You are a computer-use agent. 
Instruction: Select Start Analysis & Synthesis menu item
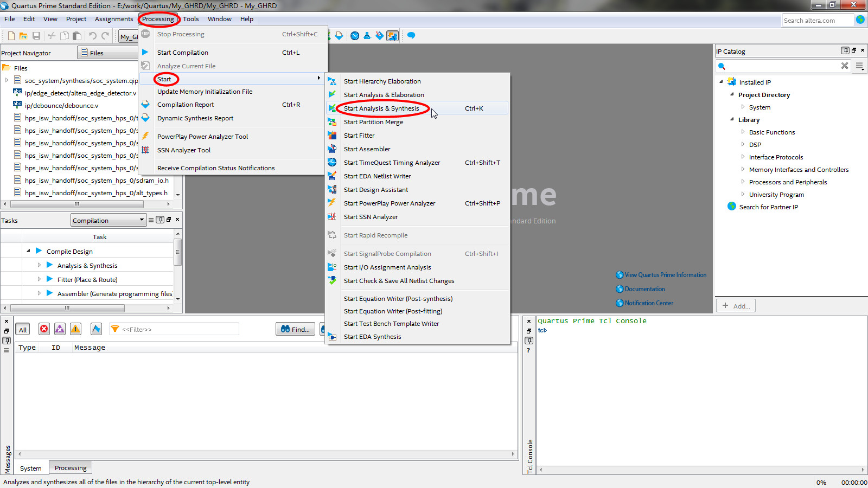click(x=417, y=108)
